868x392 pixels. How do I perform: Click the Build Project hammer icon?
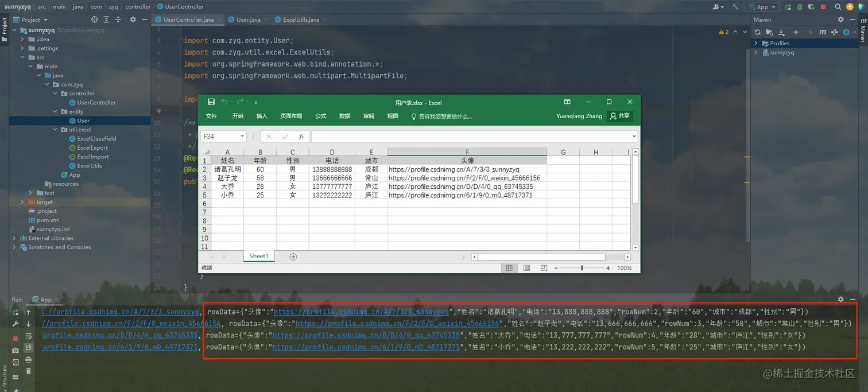(735, 7)
